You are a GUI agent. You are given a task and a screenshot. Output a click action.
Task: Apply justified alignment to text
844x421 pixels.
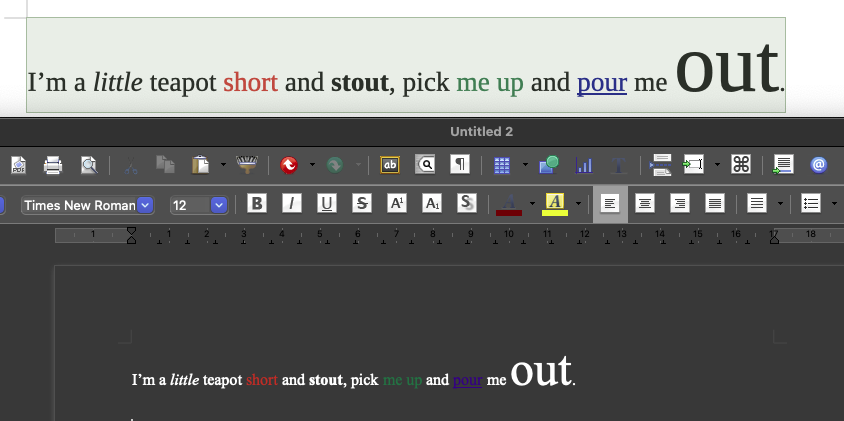click(x=715, y=204)
